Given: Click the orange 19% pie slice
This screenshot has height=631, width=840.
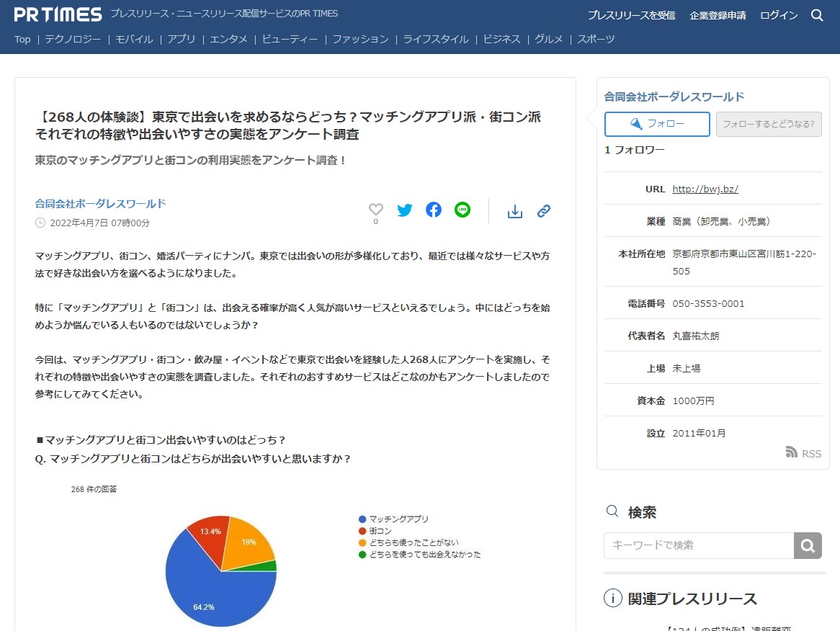Looking at the screenshot, I should [246, 544].
